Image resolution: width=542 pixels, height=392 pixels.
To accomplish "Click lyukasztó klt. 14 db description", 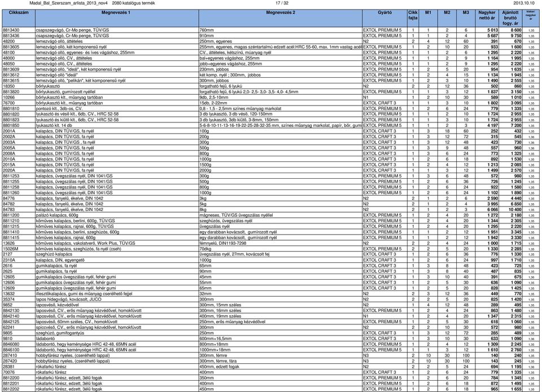I will (54, 125).
